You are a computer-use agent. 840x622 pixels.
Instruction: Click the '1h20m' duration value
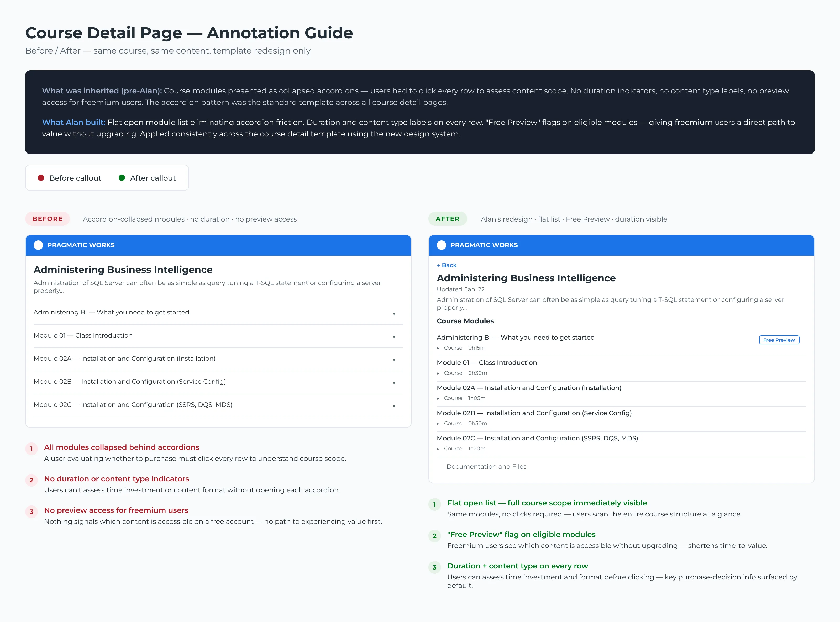[477, 449]
